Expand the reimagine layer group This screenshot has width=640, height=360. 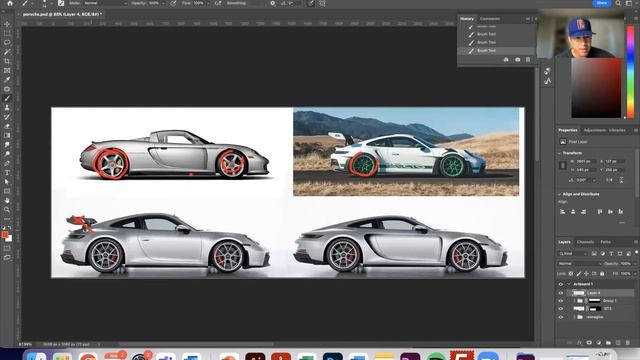pos(574,317)
